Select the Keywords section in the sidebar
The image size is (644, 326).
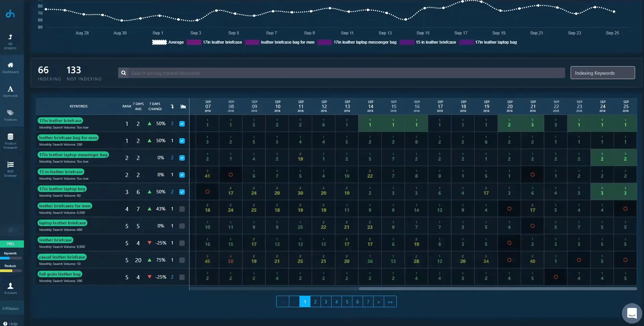point(11,91)
